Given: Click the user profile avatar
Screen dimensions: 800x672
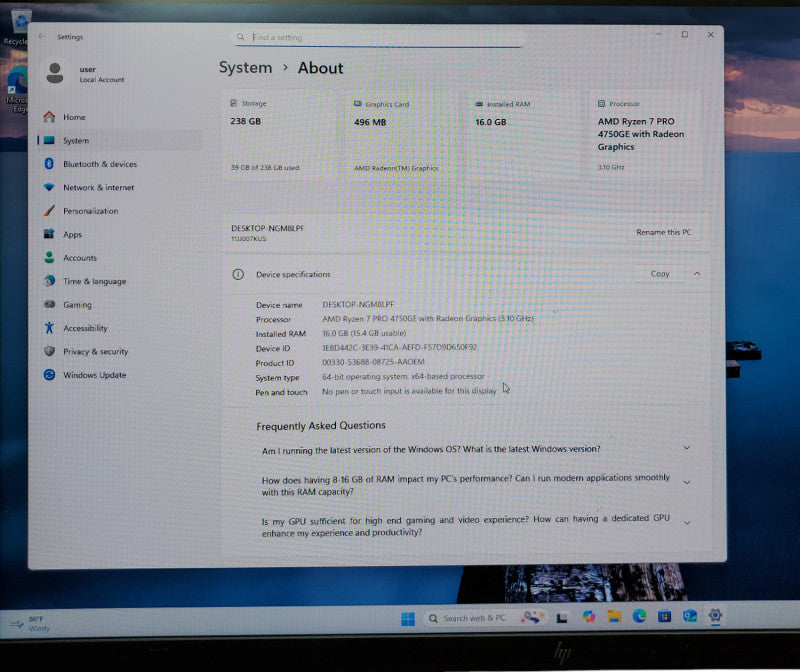Looking at the screenshot, I should point(55,73).
